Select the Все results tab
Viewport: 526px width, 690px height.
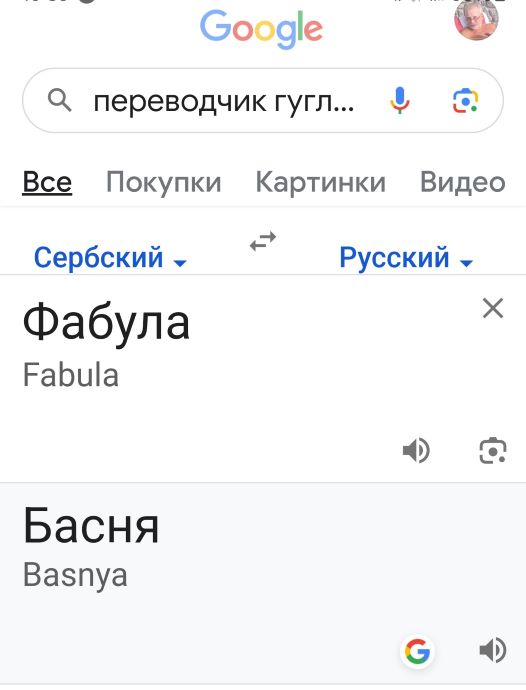click(47, 182)
